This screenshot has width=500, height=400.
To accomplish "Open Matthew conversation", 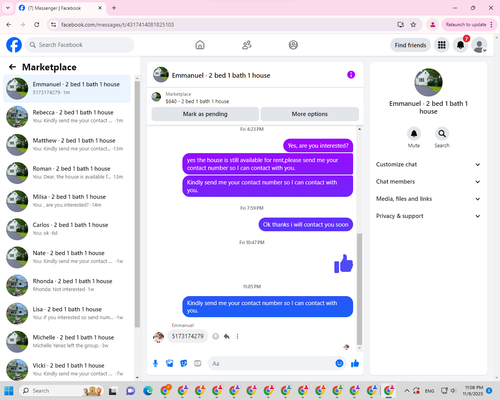I will tap(67, 144).
